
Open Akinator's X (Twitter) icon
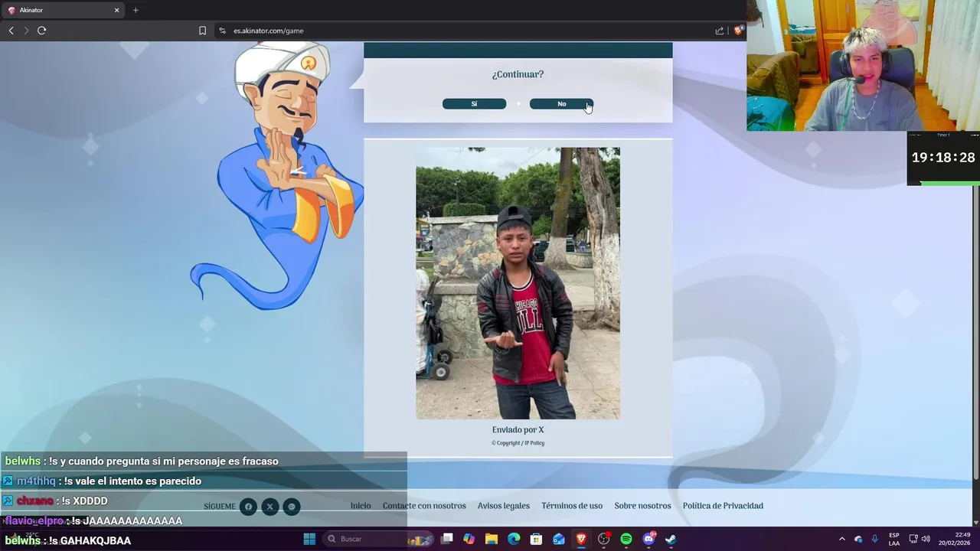click(269, 507)
